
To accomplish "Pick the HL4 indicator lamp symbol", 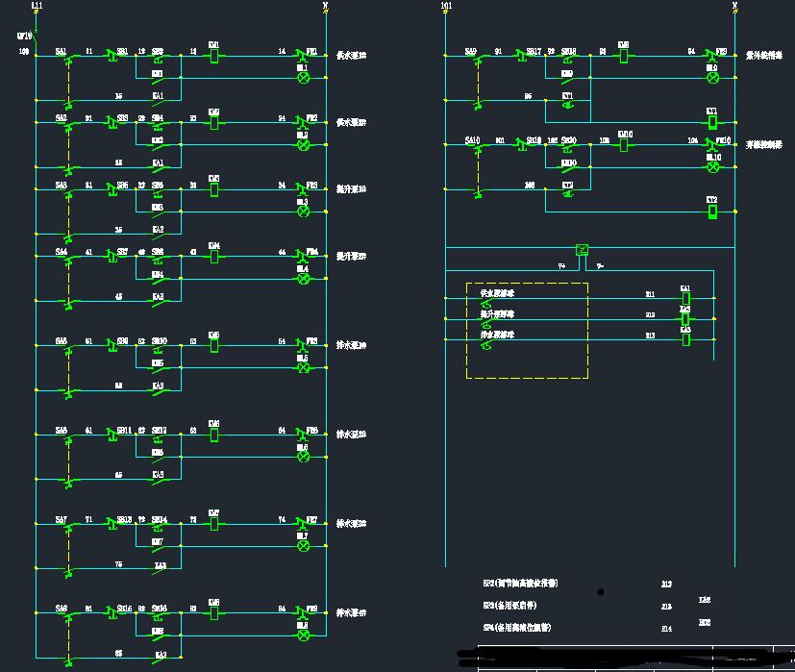I will pos(303,279).
